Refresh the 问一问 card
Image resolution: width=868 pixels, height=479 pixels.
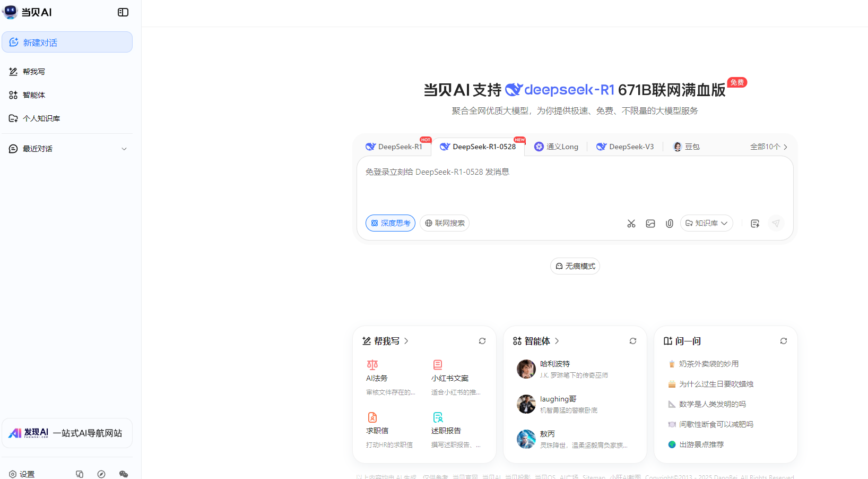click(x=784, y=341)
